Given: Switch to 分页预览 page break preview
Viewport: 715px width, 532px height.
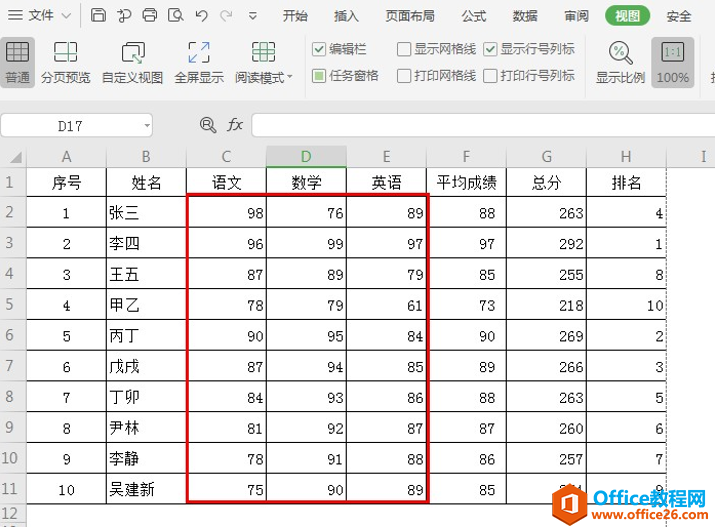Looking at the screenshot, I should tap(66, 62).
